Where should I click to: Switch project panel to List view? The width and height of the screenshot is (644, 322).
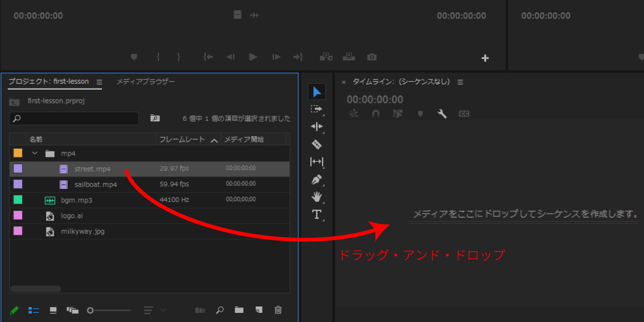coord(33,310)
